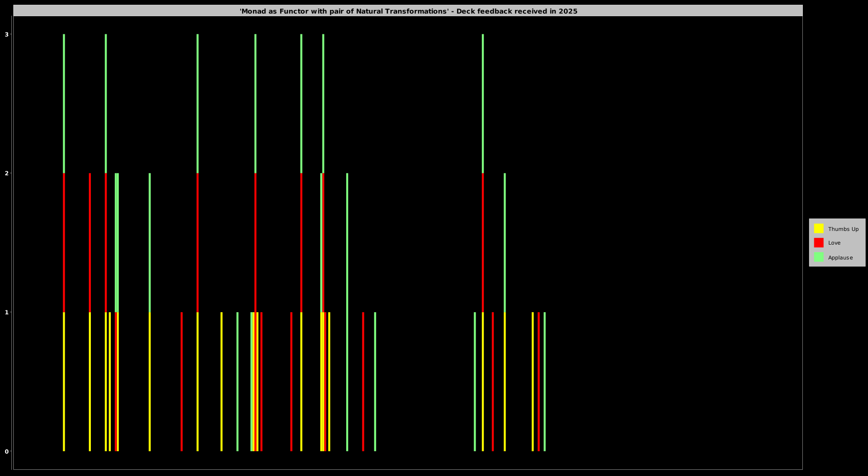The height and width of the screenshot is (476, 868).
Task: Click the y-axis tick label 3
Action: 7,34
